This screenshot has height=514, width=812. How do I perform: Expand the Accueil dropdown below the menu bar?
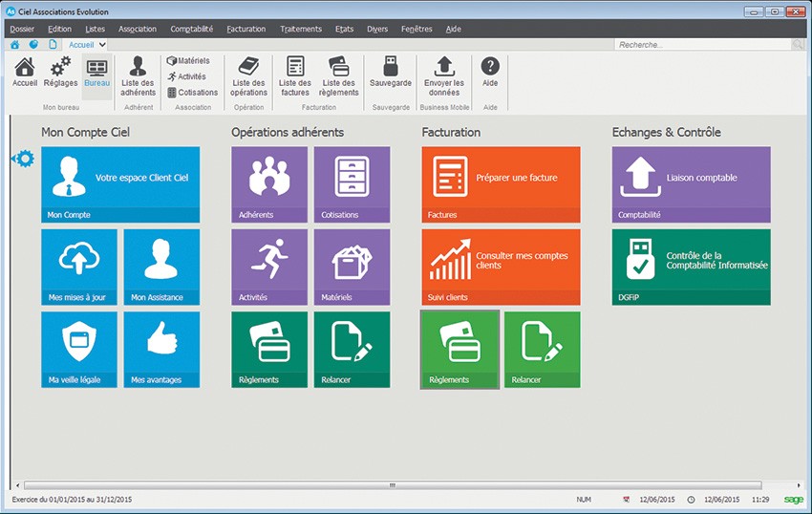(x=102, y=44)
